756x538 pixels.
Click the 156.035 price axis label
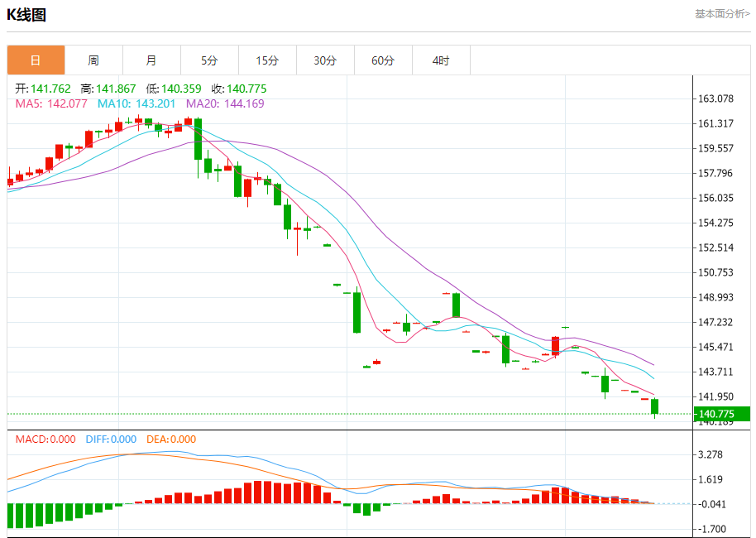click(x=716, y=198)
